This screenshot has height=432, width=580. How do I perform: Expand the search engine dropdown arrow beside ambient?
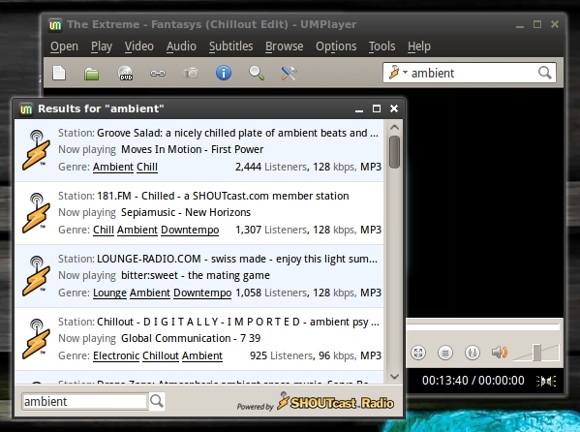click(405, 72)
